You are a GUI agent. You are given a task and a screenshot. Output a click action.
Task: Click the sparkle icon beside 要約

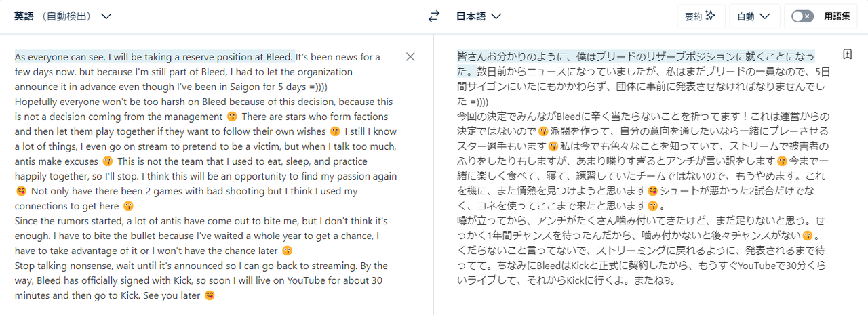click(x=711, y=16)
